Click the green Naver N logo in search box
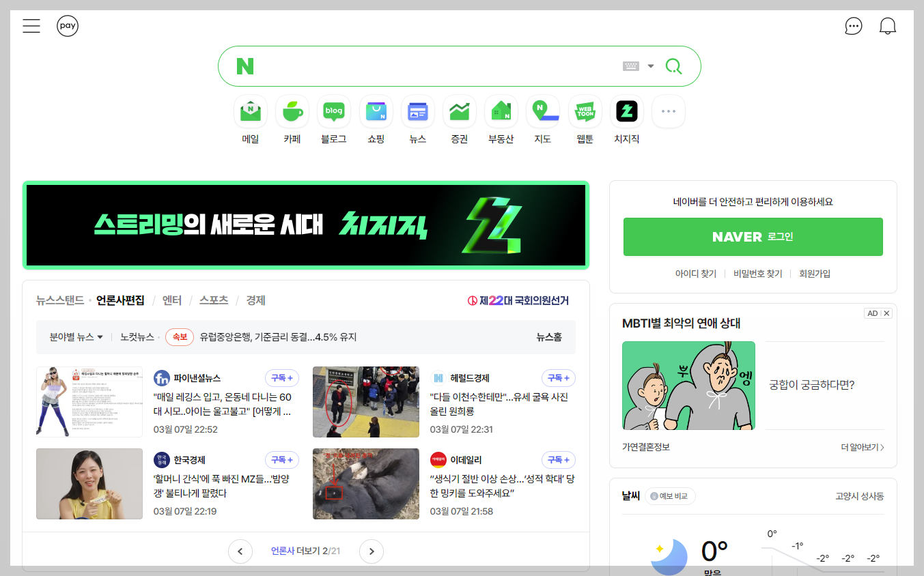This screenshot has height=576, width=924. click(245, 66)
